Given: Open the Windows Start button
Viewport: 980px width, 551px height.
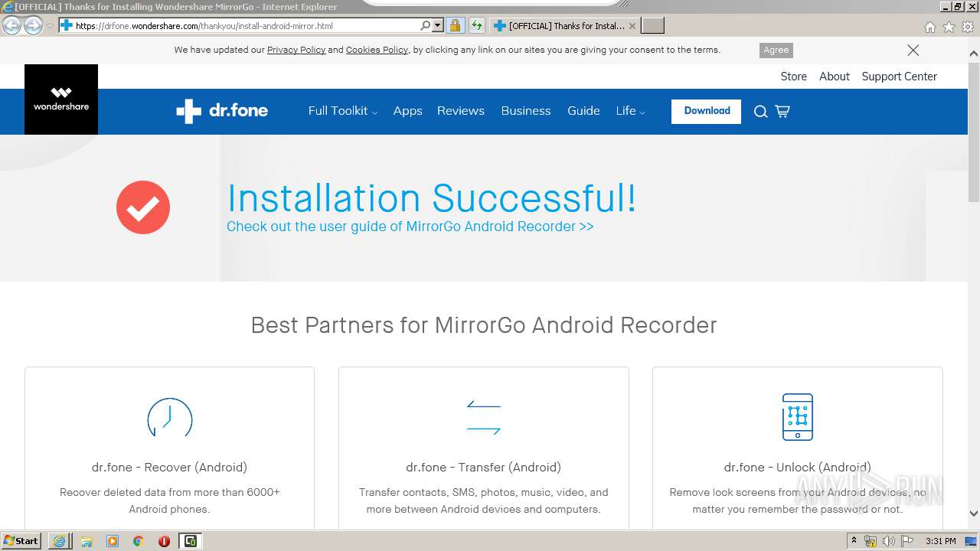Looking at the screenshot, I should tap(21, 541).
